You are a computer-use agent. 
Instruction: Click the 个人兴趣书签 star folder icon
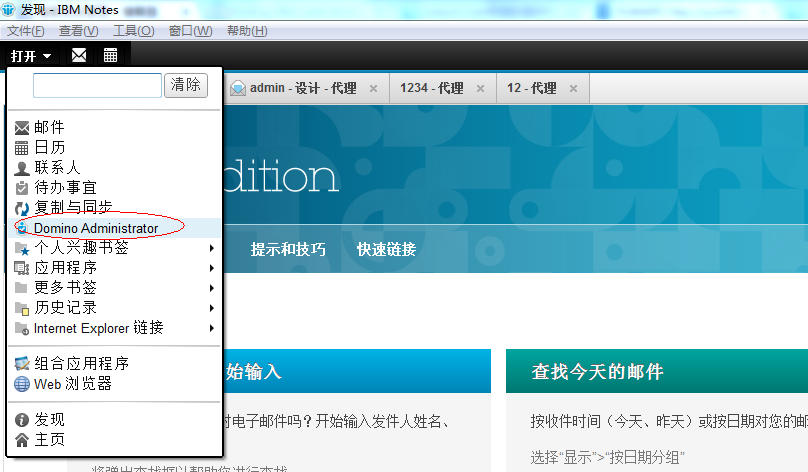pos(22,248)
